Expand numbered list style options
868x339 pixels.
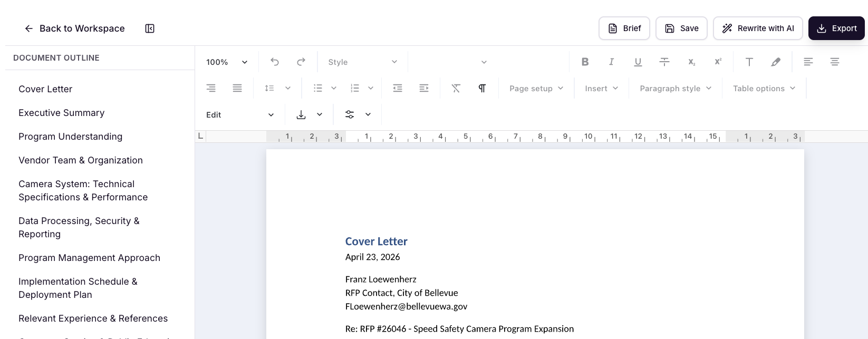coord(371,88)
